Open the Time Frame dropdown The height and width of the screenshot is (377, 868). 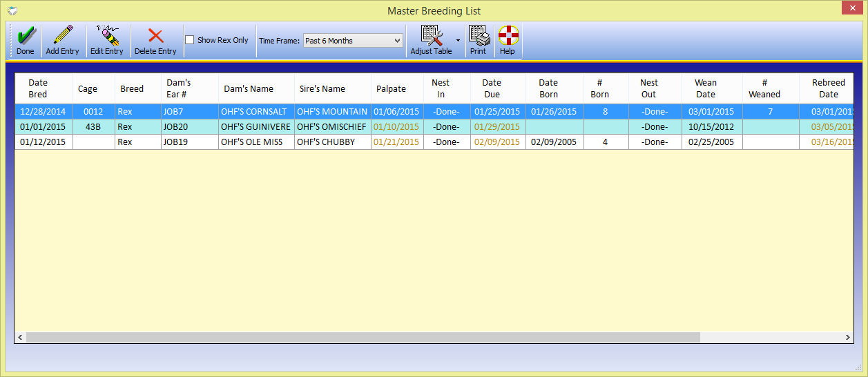(x=353, y=41)
